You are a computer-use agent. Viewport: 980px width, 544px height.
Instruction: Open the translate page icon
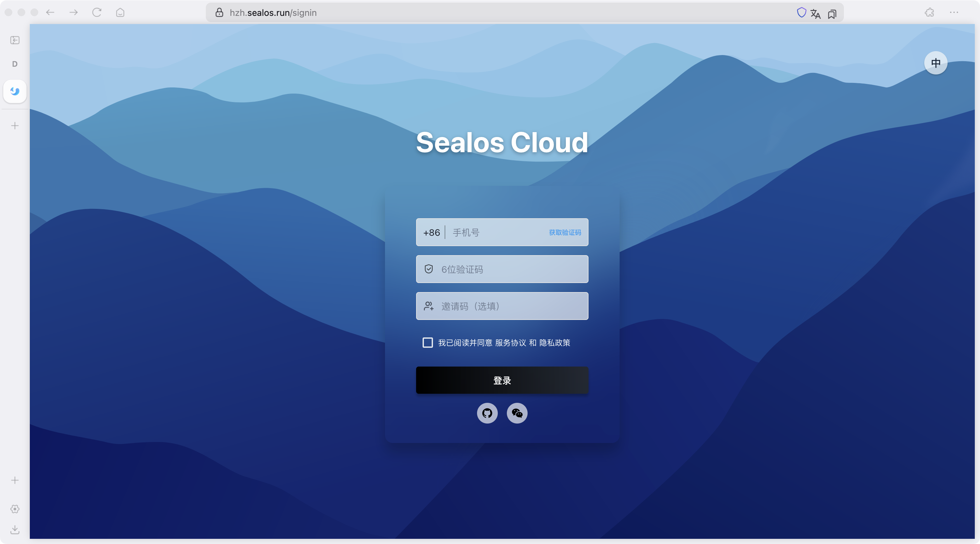pyautogui.click(x=815, y=14)
